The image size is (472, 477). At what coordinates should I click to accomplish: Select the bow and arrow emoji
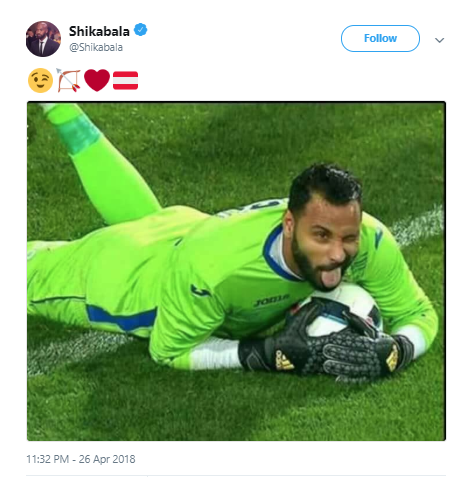[x=68, y=80]
